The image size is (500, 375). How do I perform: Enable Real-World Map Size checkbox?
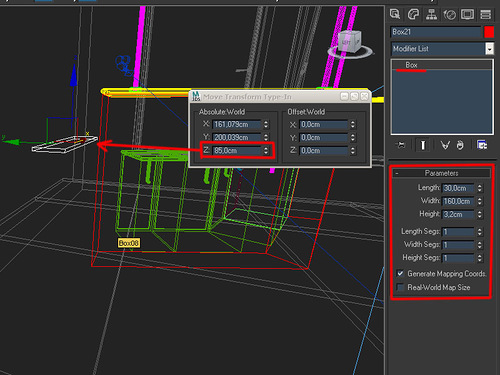(400, 287)
